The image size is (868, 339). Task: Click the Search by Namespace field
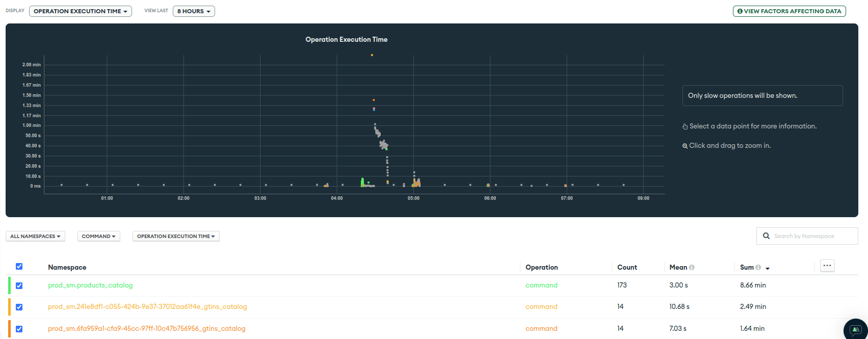point(810,236)
